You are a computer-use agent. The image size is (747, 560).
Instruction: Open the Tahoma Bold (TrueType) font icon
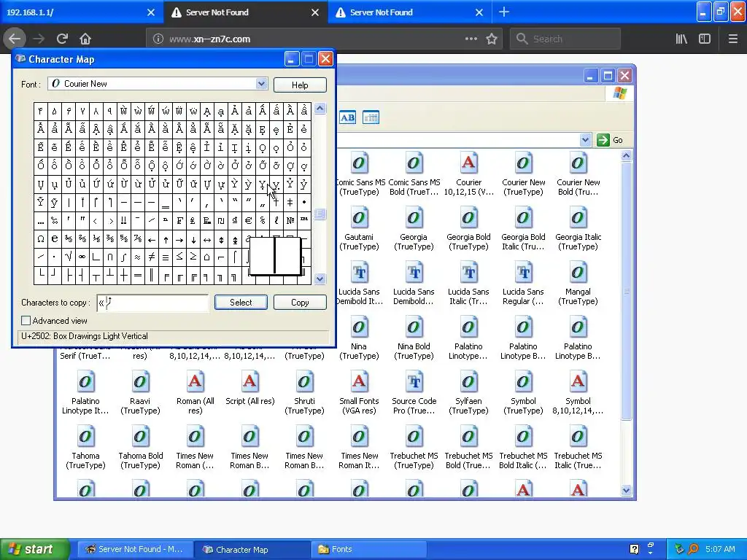140,437
